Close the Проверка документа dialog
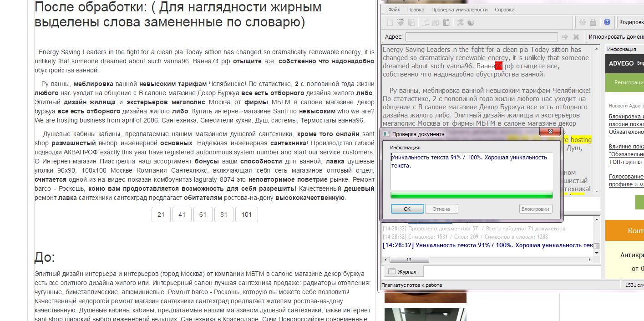Image resolution: width=644 pixels, height=321 pixels. coord(550,132)
